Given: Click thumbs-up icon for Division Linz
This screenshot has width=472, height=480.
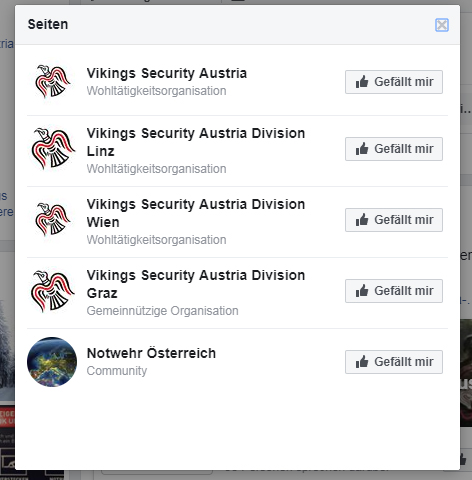Looking at the screenshot, I should [x=362, y=149].
